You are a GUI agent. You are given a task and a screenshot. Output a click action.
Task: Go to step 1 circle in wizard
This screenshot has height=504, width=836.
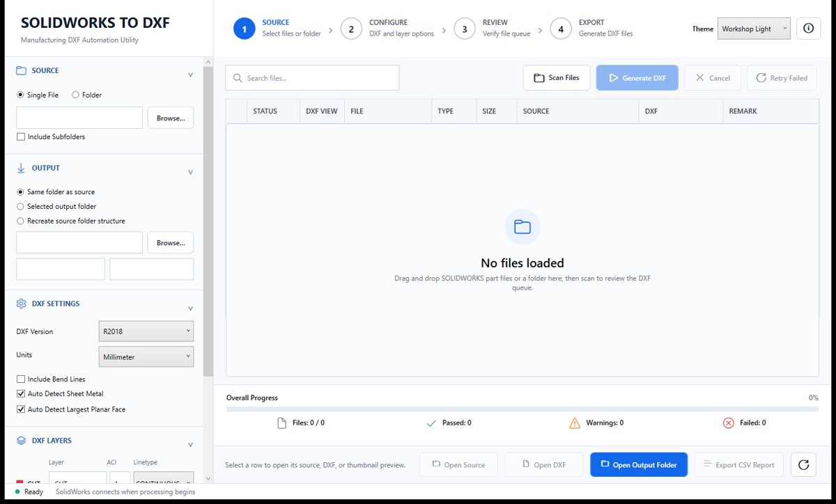(x=245, y=29)
